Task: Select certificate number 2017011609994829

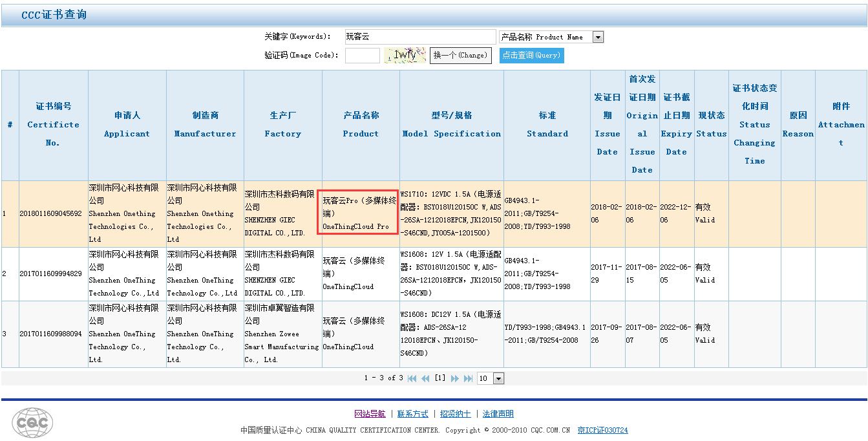Action: pos(51,274)
